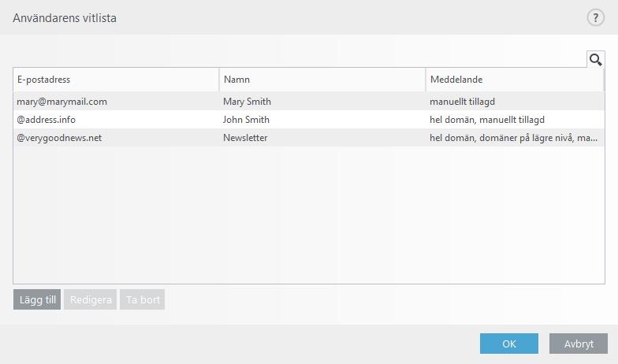Click the John Smith name cell
Screen dimensions: 618x364
pos(246,120)
